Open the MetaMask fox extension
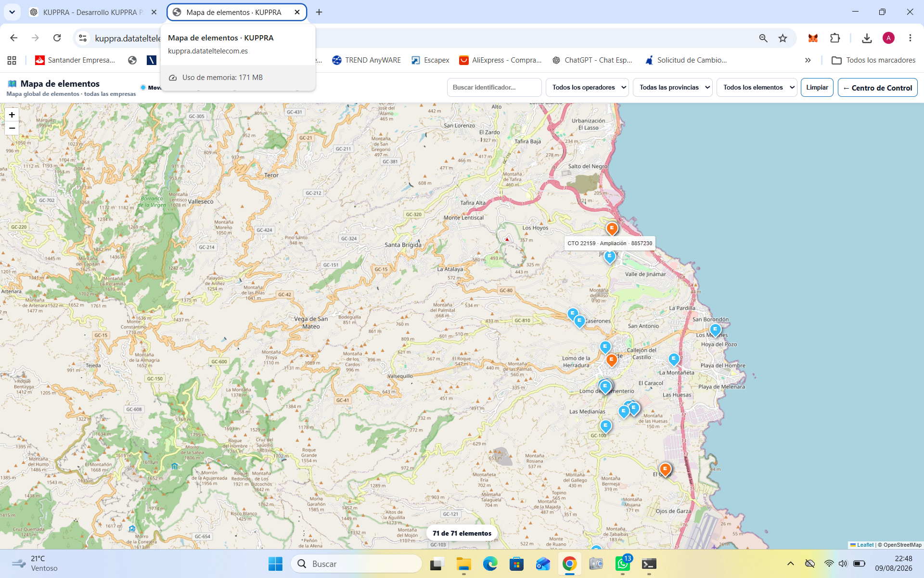 (813, 38)
